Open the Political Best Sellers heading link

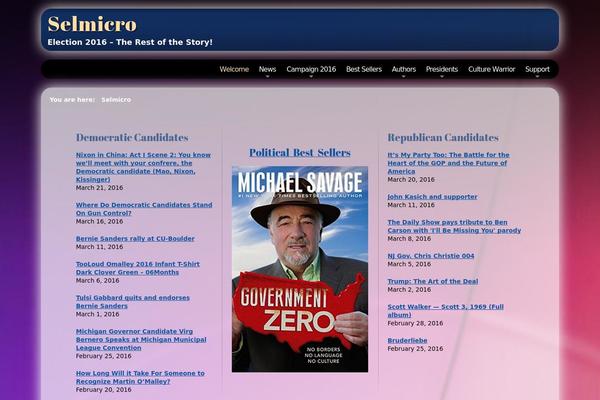[300, 153]
